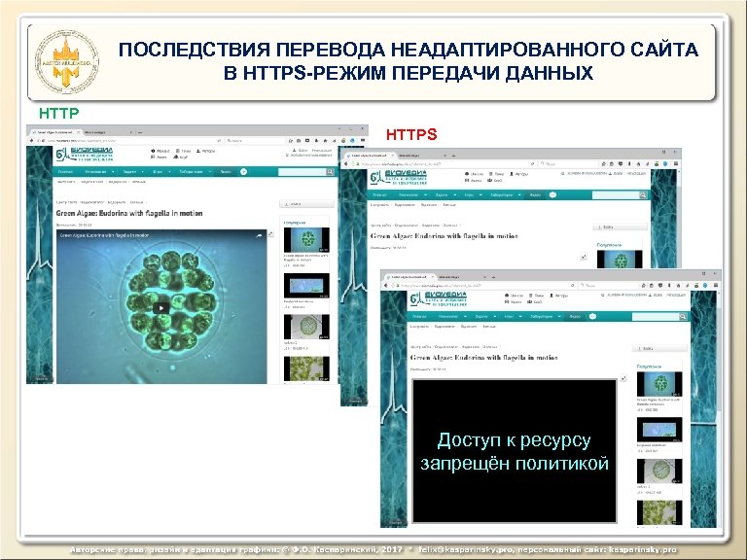Click the bookmark star in the HTTP window toolbar
The width and height of the screenshot is (747, 560).
tap(291, 140)
